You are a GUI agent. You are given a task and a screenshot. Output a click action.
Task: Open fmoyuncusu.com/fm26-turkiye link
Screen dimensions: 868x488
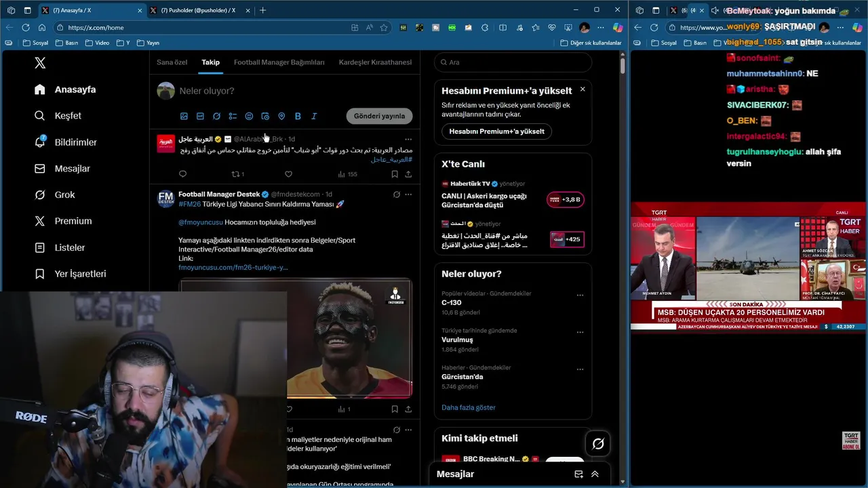(x=233, y=268)
